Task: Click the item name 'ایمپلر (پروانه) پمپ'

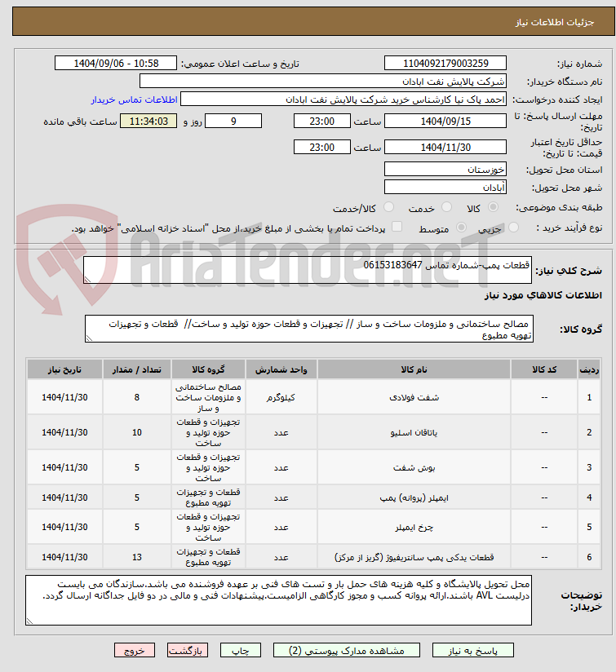Action: tap(414, 497)
